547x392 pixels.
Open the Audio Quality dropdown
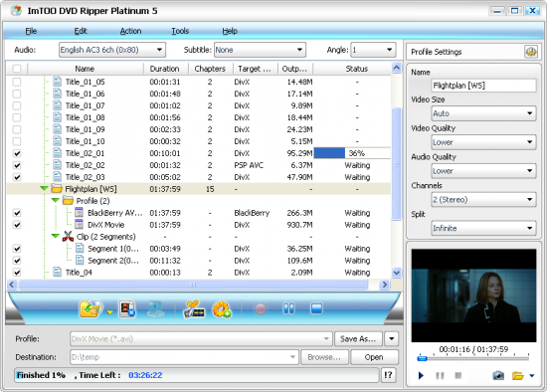[x=483, y=171]
